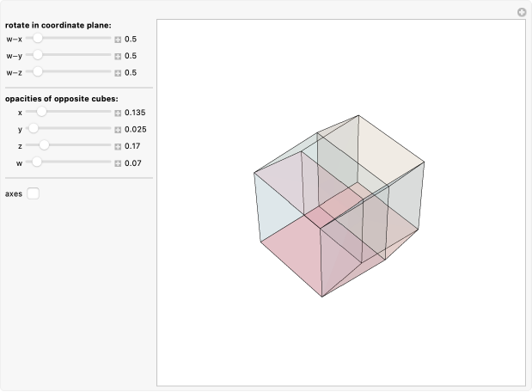Click the y opacity slider thumb

(x=34, y=129)
